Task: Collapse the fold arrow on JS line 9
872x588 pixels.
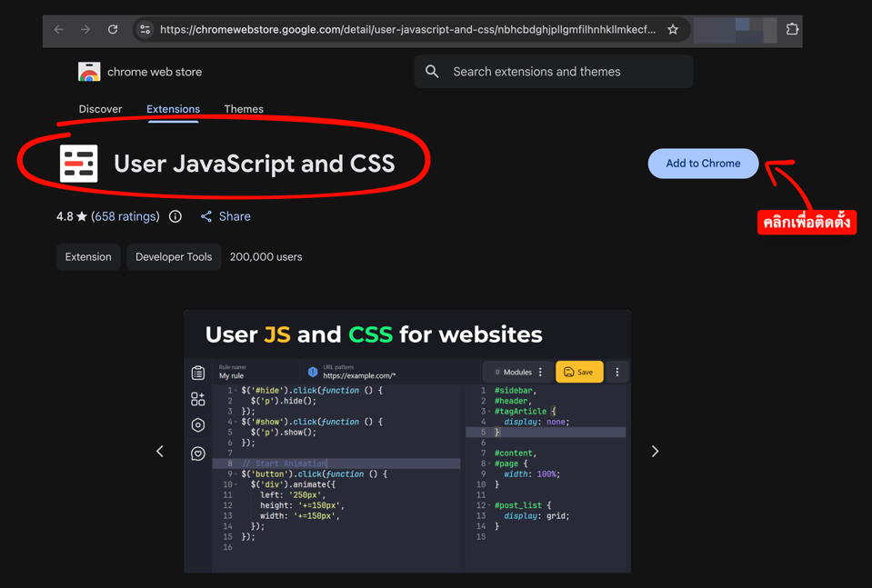Action: tap(236, 474)
